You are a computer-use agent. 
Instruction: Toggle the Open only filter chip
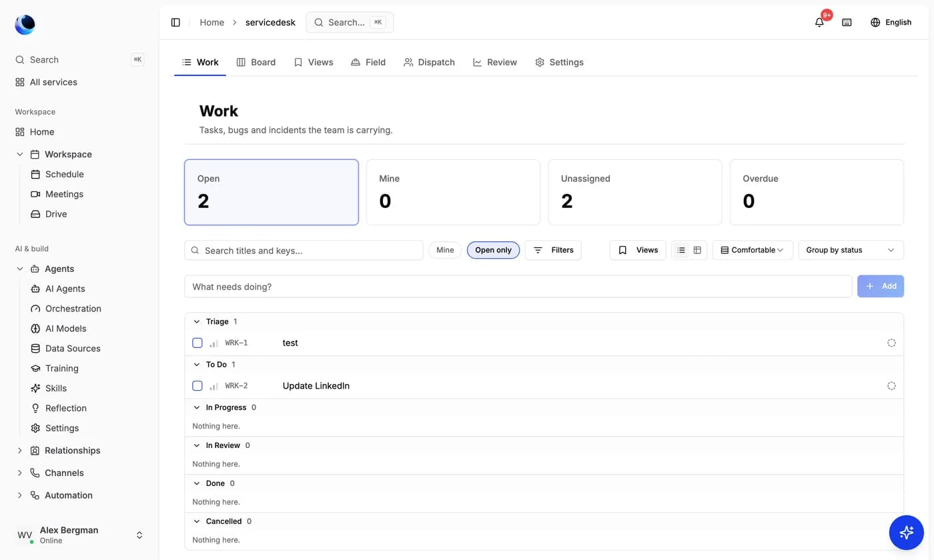click(x=493, y=250)
